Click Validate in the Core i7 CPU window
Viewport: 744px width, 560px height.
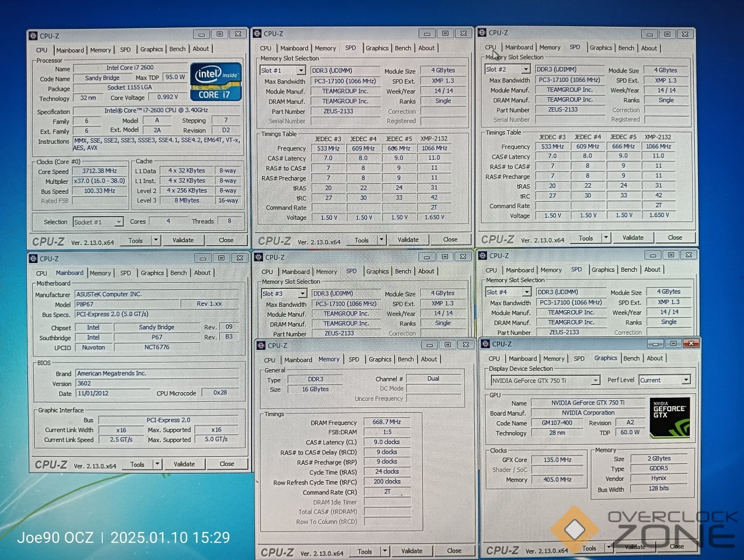coord(183,240)
